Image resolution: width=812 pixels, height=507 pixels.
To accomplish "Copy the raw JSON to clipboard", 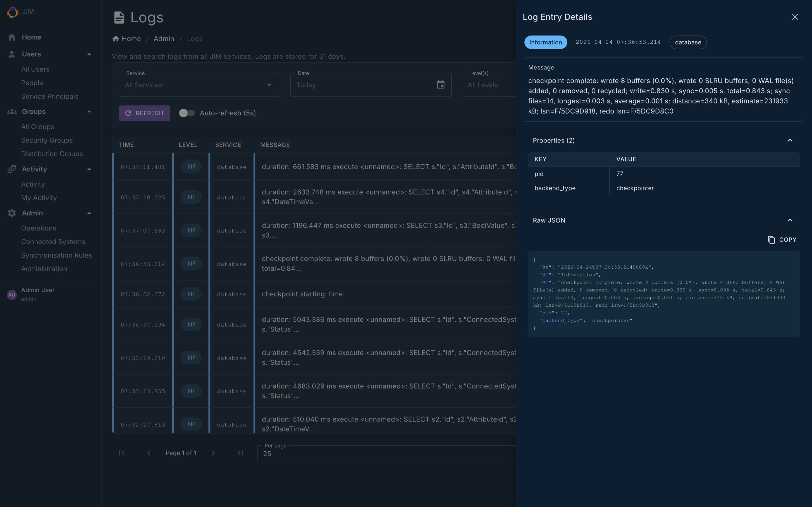I will pyautogui.click(x=782, y=240).
